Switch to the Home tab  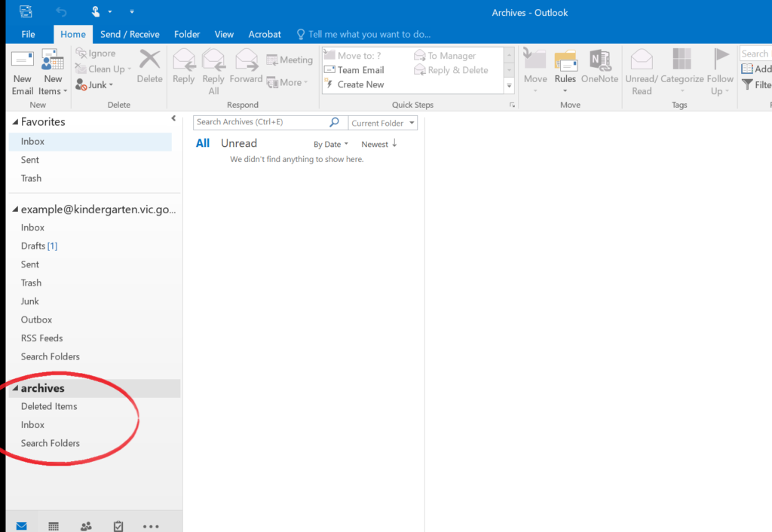(x=73, y=34)
